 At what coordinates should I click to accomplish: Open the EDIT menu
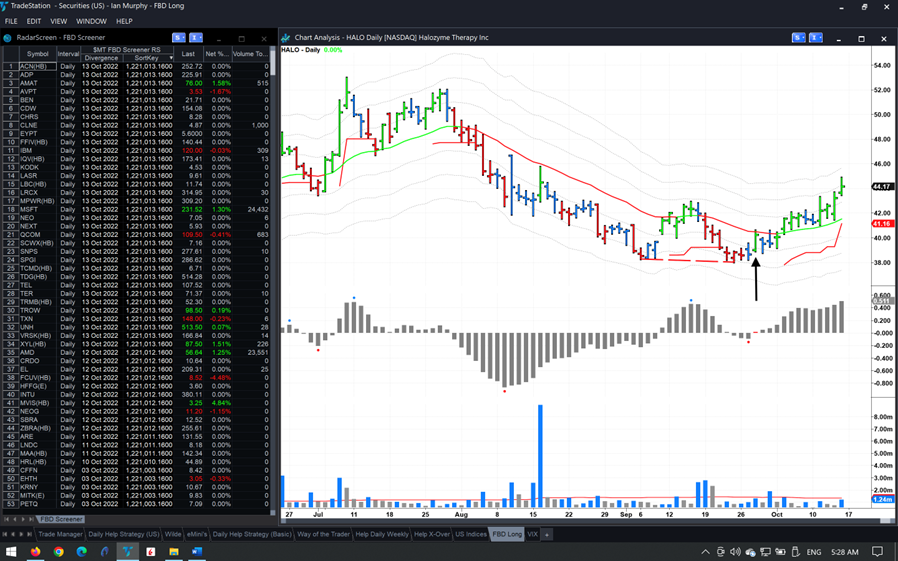[34, 21]
